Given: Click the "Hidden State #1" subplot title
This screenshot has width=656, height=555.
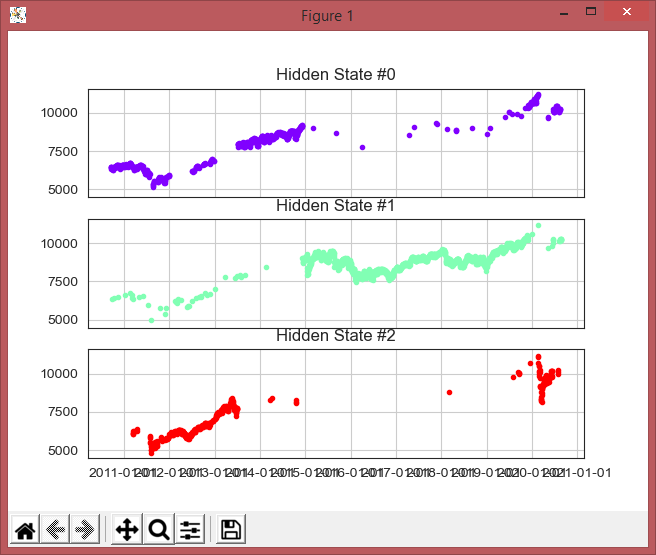Looking at the screenshot, I should coord(335,206).
